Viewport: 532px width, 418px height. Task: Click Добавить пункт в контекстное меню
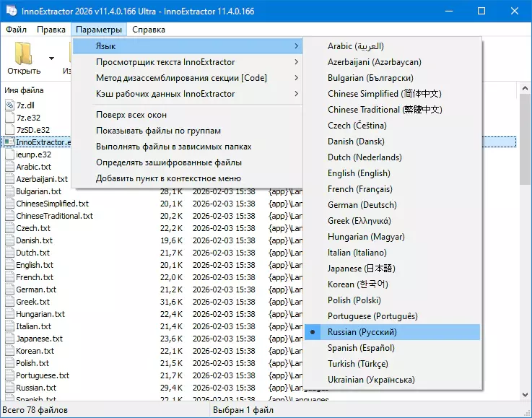click(168, 178)
